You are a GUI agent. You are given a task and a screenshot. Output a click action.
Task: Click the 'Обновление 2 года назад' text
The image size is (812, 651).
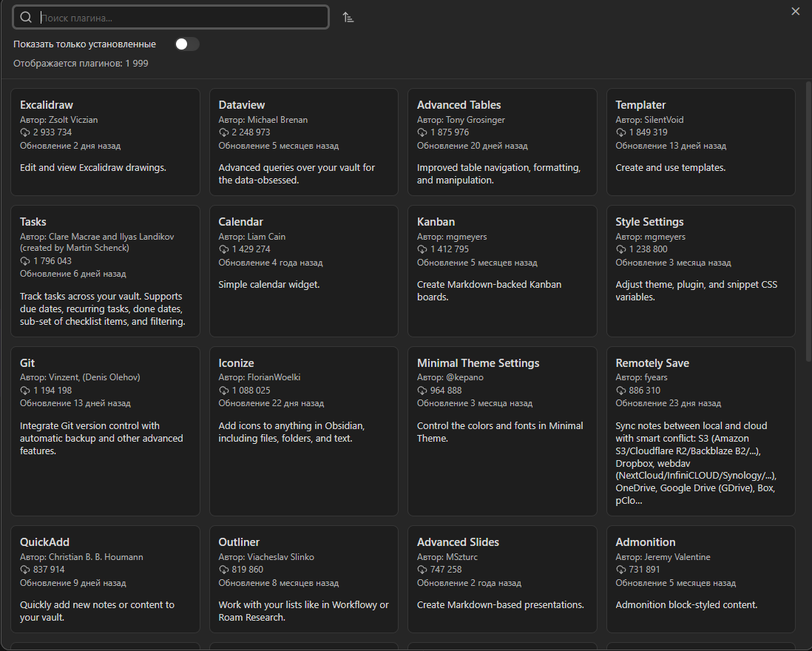tap(469, 583)
